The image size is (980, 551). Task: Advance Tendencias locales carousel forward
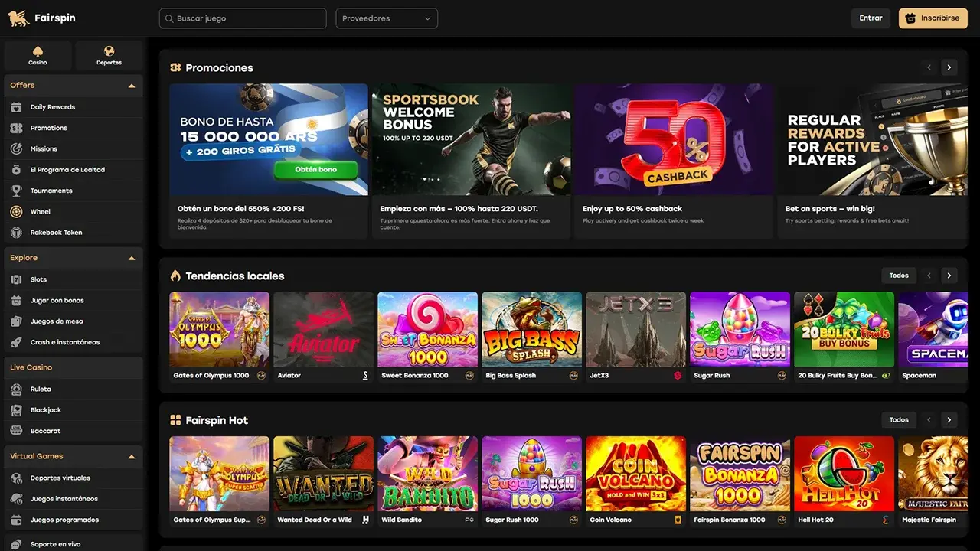pos(949,275)
